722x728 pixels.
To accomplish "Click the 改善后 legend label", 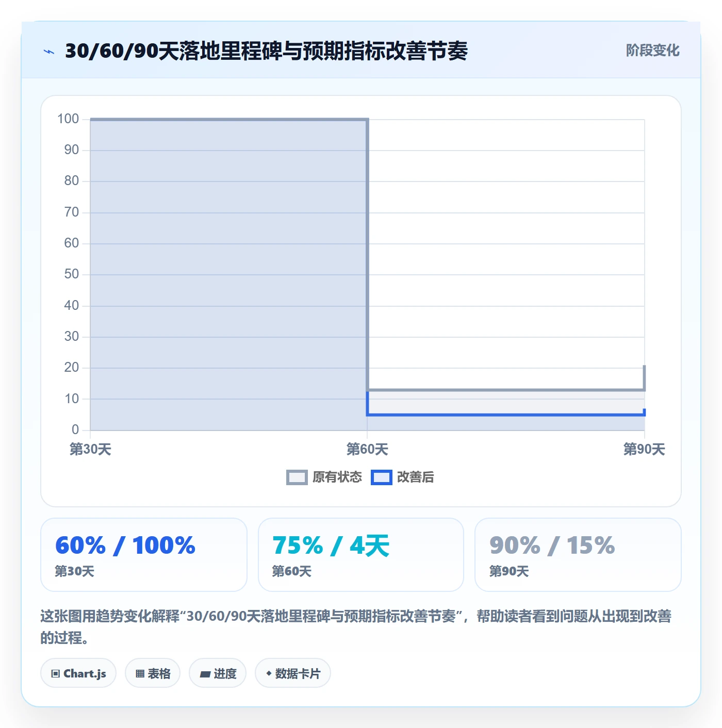I will (416, 477).
